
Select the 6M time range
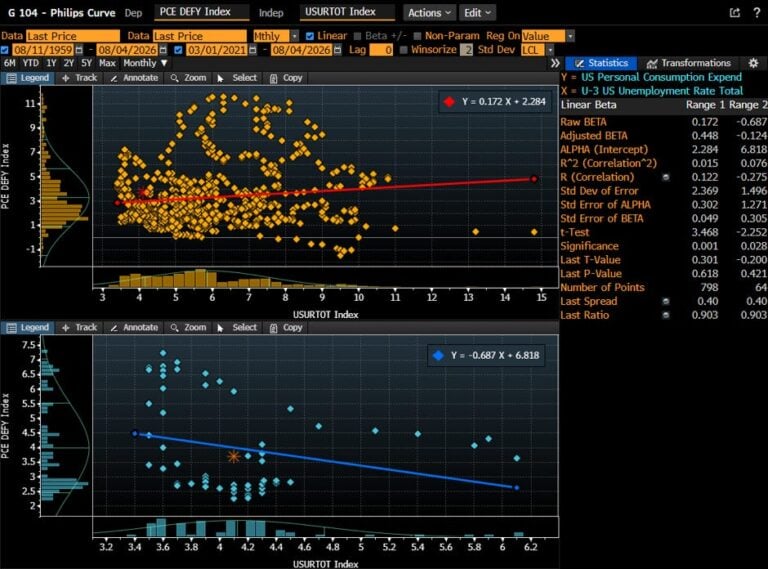[x=10, y=63]
